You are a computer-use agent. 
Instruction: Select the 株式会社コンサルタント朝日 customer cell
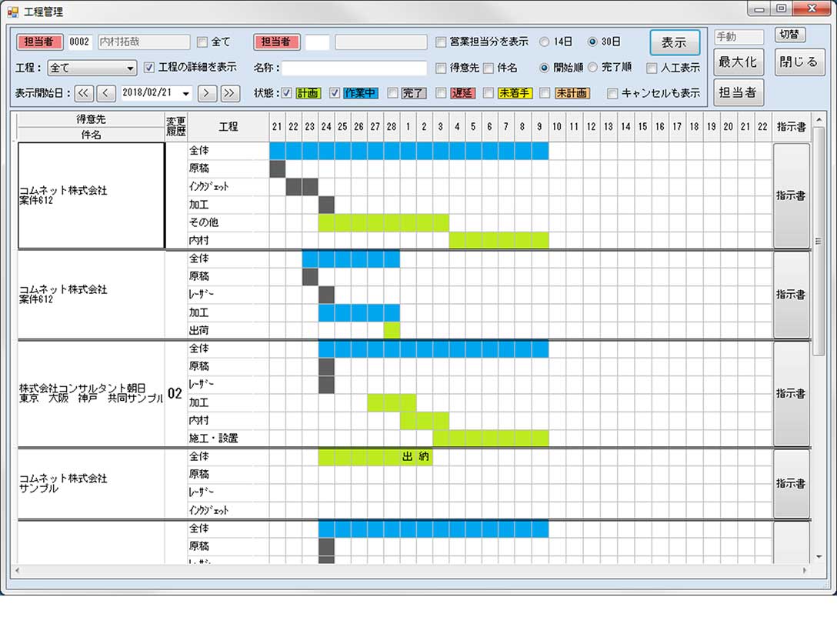coord(92,394)
